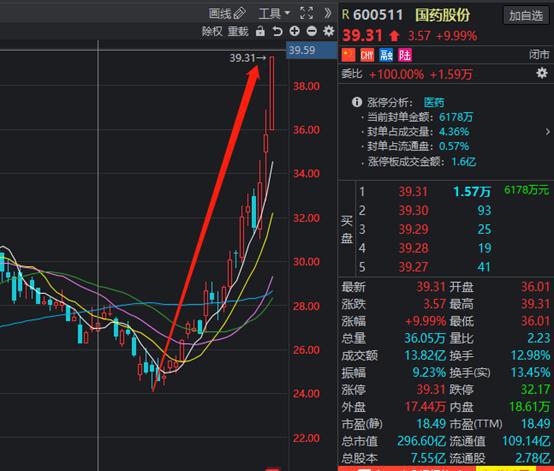The image size is (554, 471).
Task: Expand the double-chevron collapse arrow
Action: (328, 13)
